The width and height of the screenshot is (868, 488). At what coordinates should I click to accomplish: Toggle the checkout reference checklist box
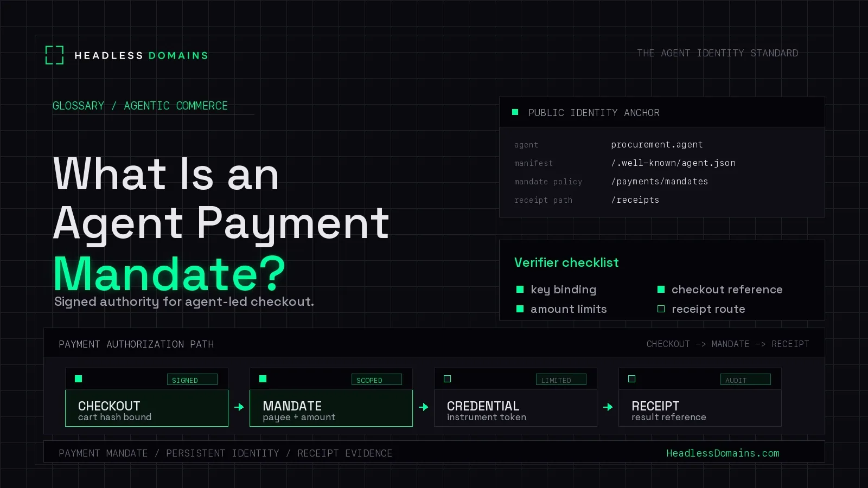661,290
